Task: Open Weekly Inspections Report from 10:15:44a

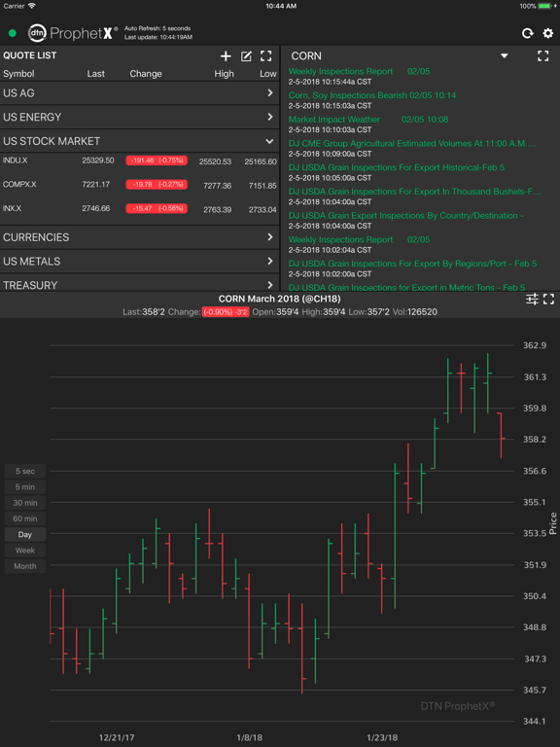Action: pos(359,71)
